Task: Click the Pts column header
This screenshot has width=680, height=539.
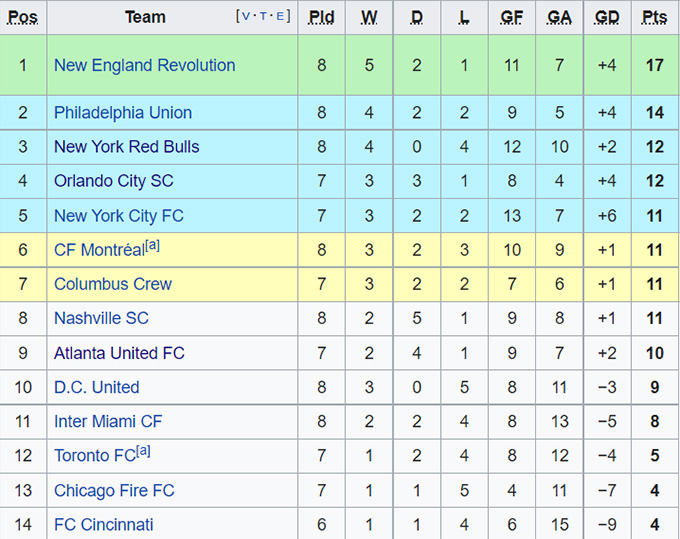Action: pyautogui.click(x=654, y=17)
